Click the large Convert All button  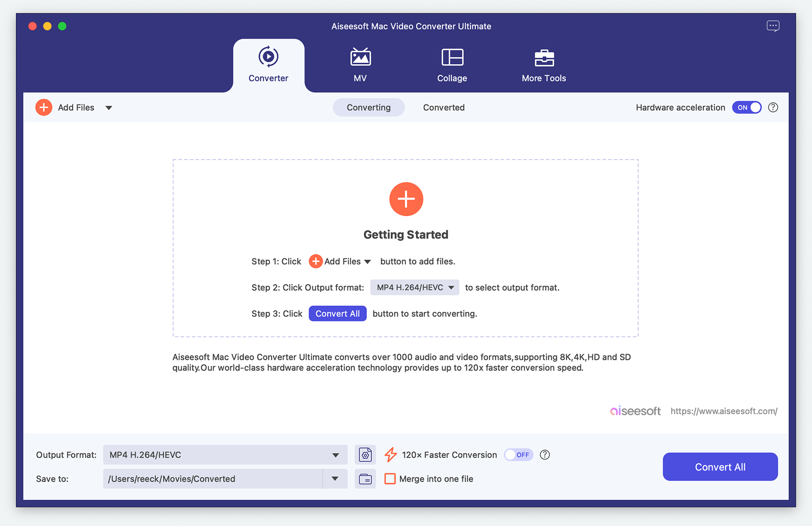(x=720, y=467)
